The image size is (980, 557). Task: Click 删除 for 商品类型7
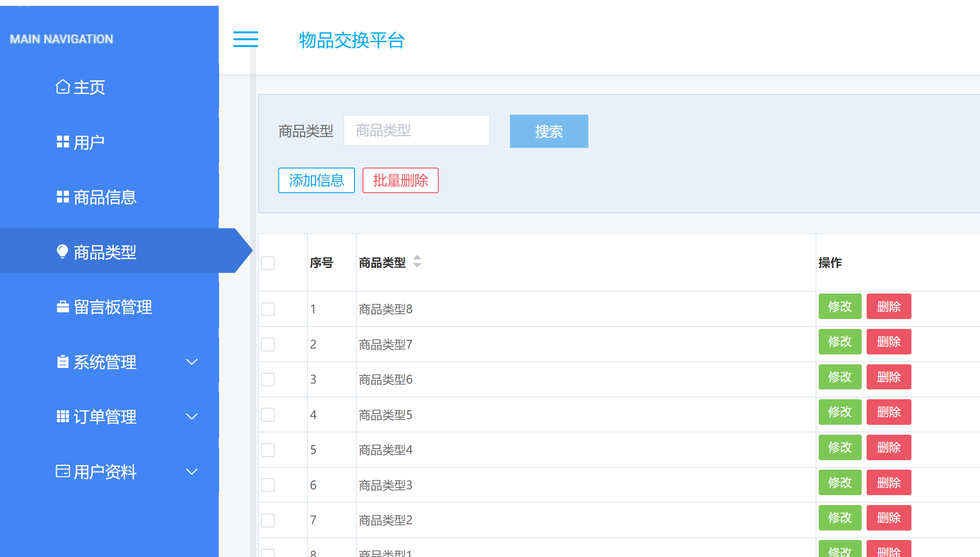[x=889, y=341]
